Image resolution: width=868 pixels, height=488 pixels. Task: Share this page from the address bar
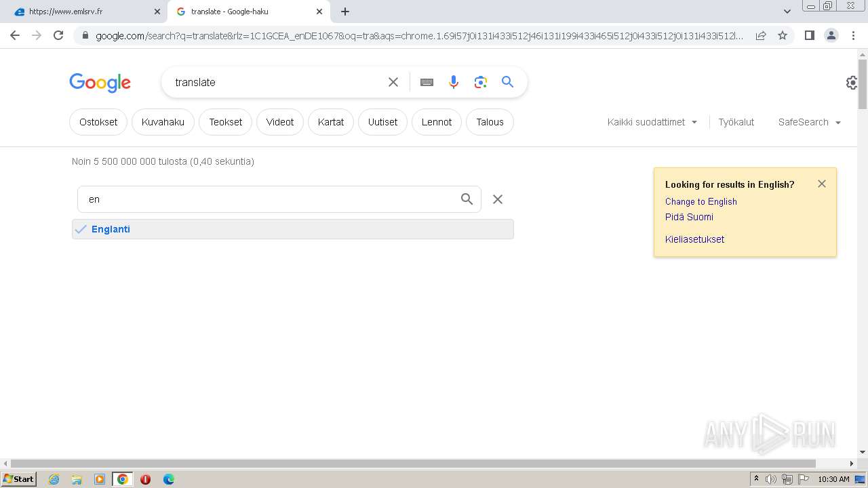click(x=761, y=35)
